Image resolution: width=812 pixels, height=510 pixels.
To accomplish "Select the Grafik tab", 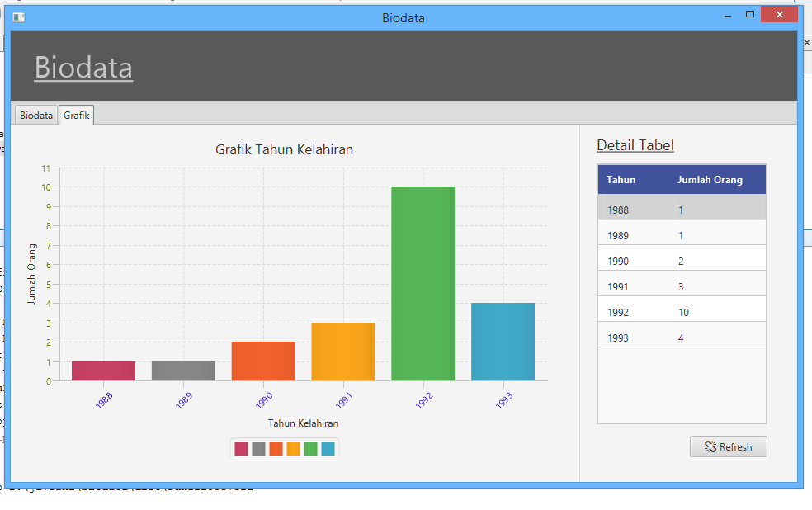I will [x=77, y=115].
